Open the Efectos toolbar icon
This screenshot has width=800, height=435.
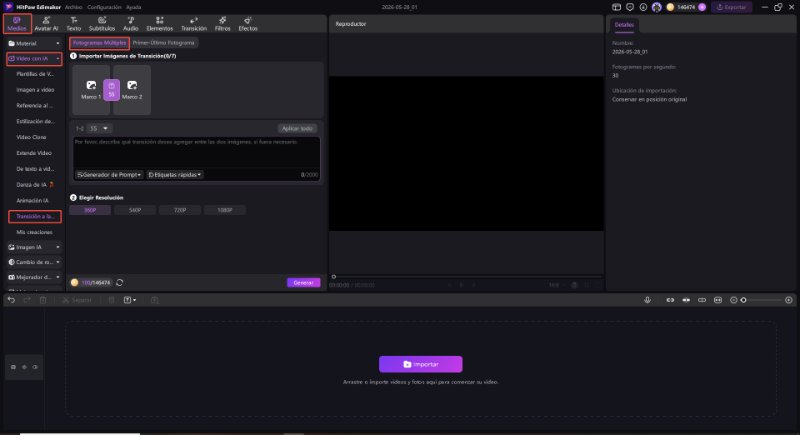[248, 24]
